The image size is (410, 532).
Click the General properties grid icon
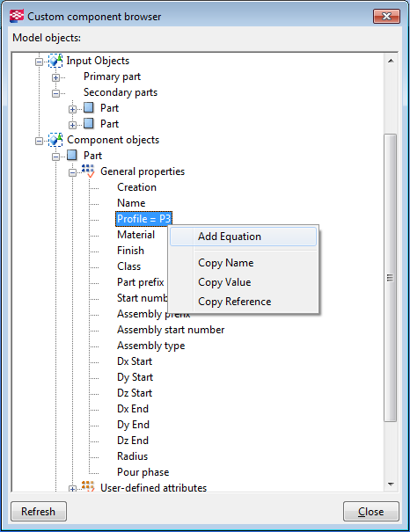[88, 171]
